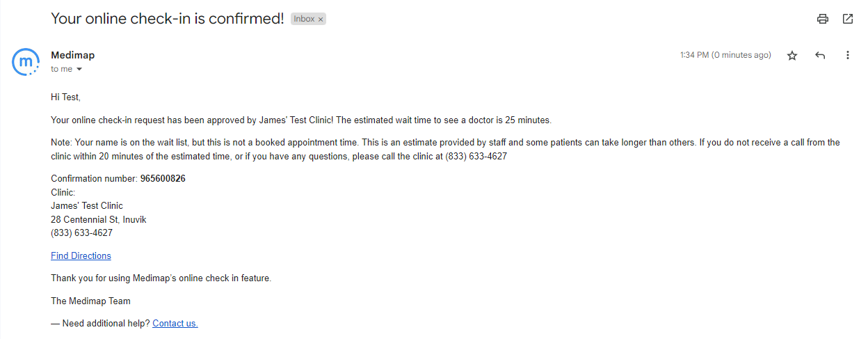This screenshot has width=868, height=339.
Task: Click the confirmation number 965600826
Action: click(163, 178)
